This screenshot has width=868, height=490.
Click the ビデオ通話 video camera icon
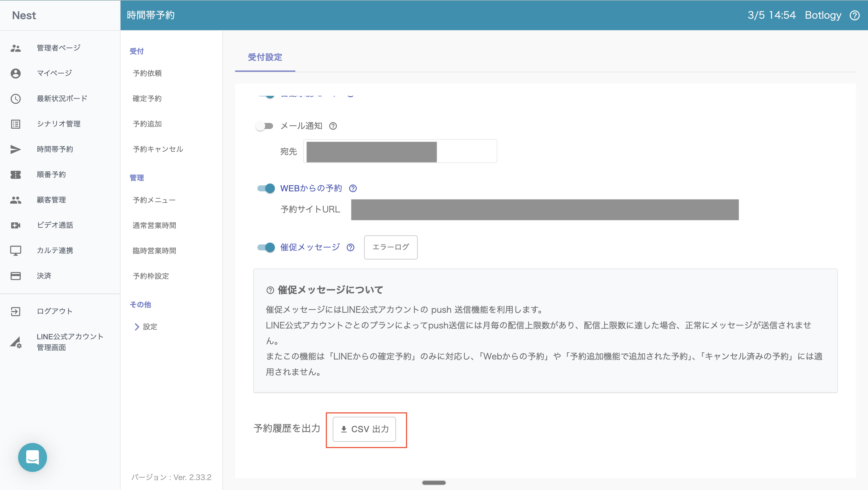15,225
